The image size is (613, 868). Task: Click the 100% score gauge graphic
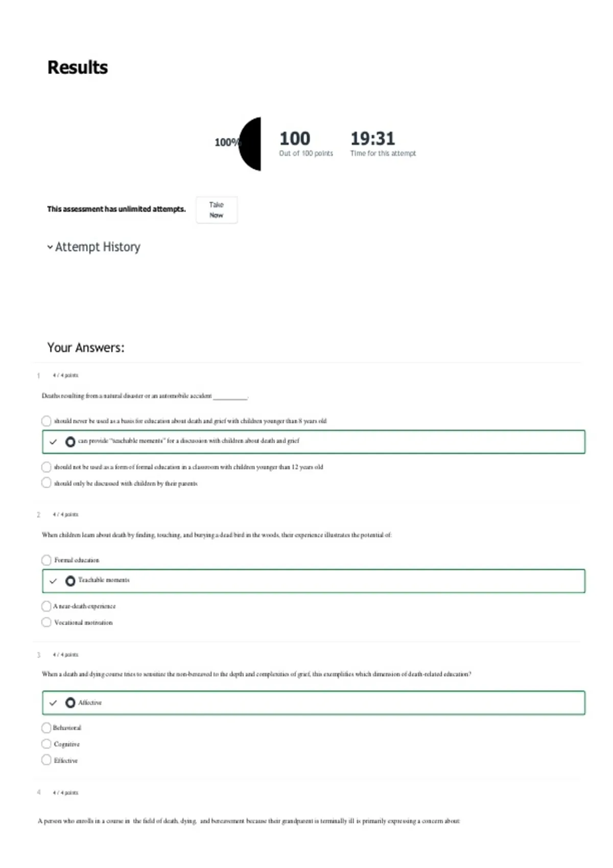point(249,143)
